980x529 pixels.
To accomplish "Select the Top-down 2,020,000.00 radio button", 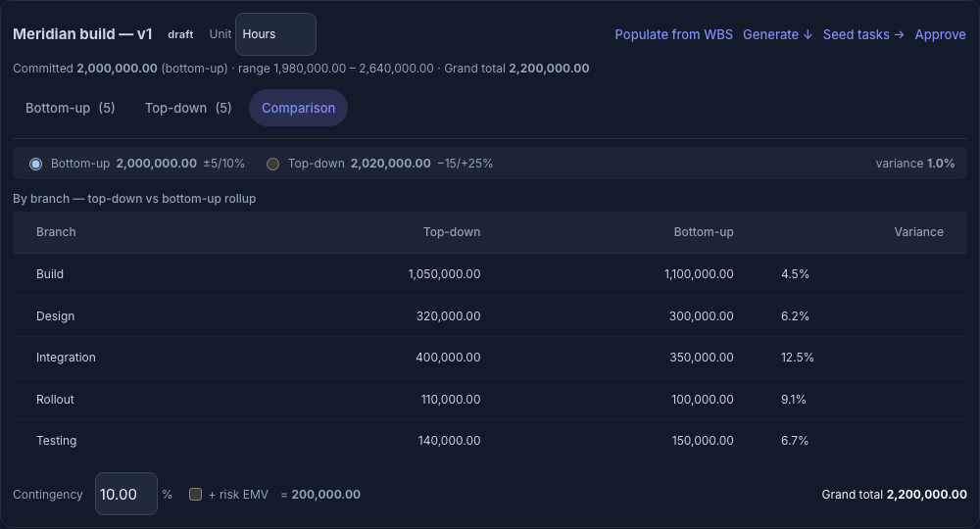I will tap(272, 164).
